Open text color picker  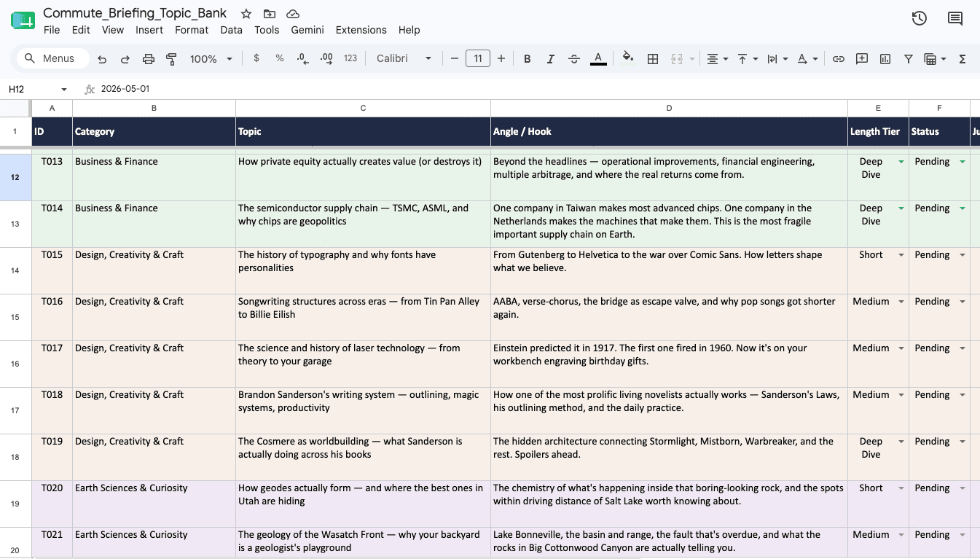point(598,59)
